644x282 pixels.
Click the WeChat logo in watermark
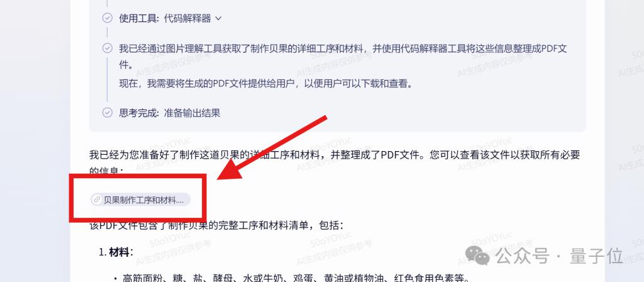click(477, 256)
